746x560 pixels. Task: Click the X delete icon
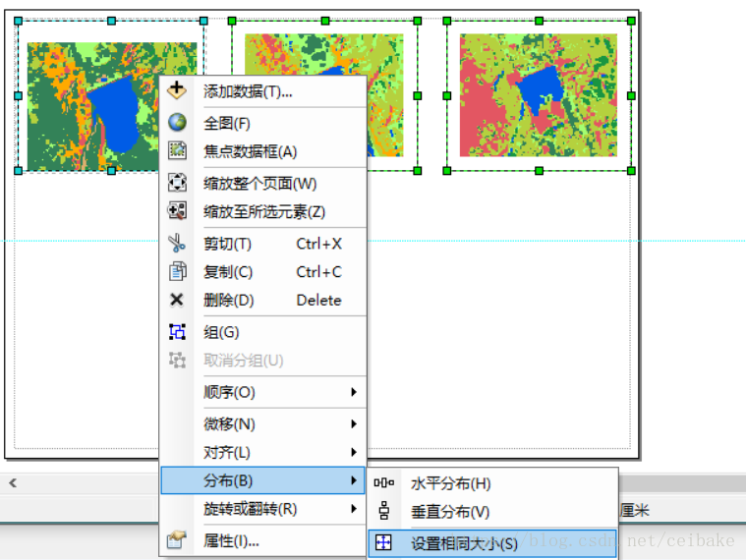pos(177,300)
